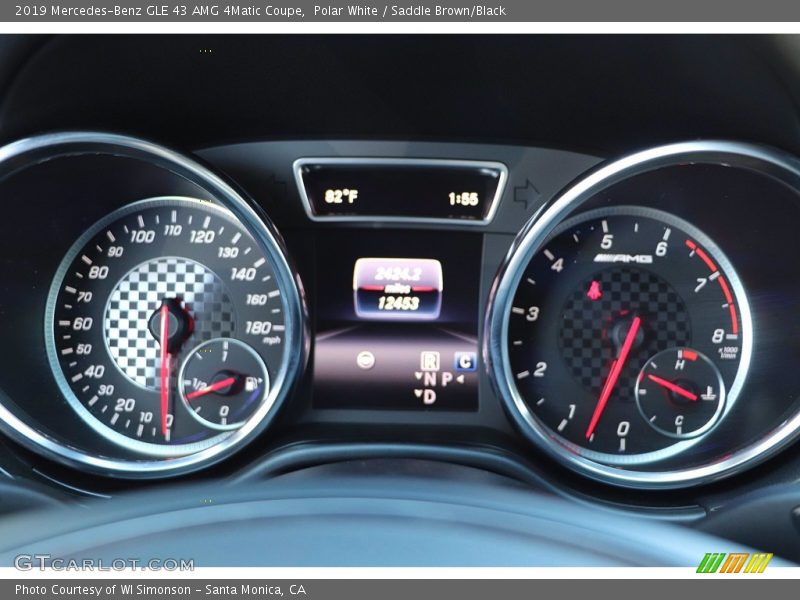The height and width of the screenshot is (600, 800).
Task: Click the right turn signal arrow
Action: [x=525, y=190]
